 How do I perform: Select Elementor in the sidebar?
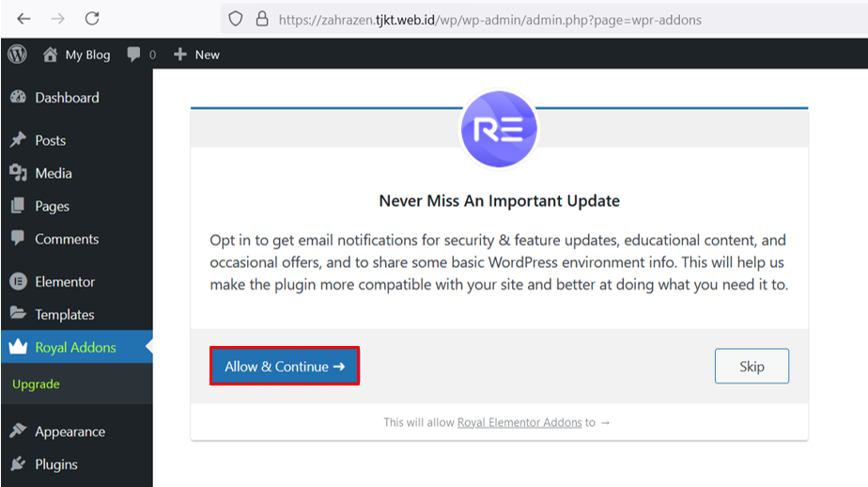pos(64,281)
